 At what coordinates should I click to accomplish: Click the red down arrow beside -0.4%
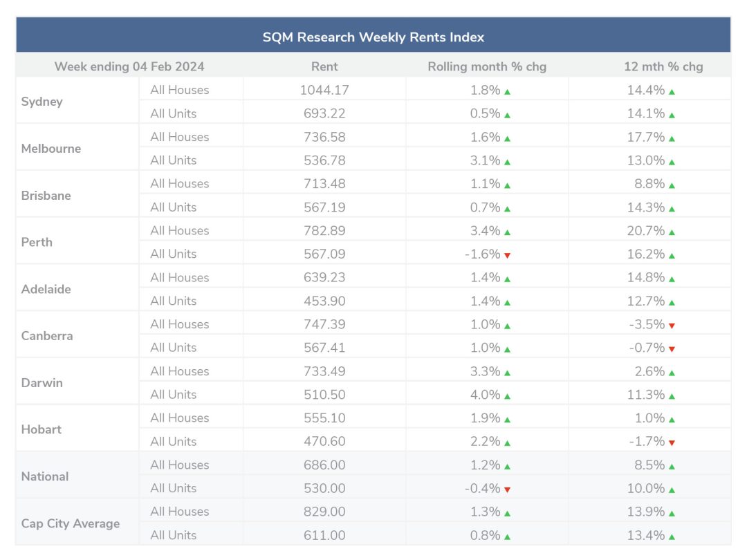[508, 490]
